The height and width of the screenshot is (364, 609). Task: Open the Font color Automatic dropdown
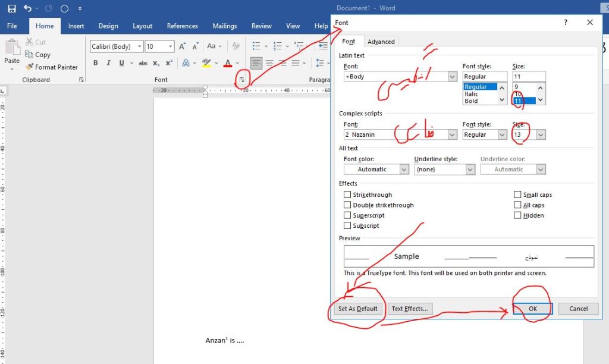pos(404,170)
